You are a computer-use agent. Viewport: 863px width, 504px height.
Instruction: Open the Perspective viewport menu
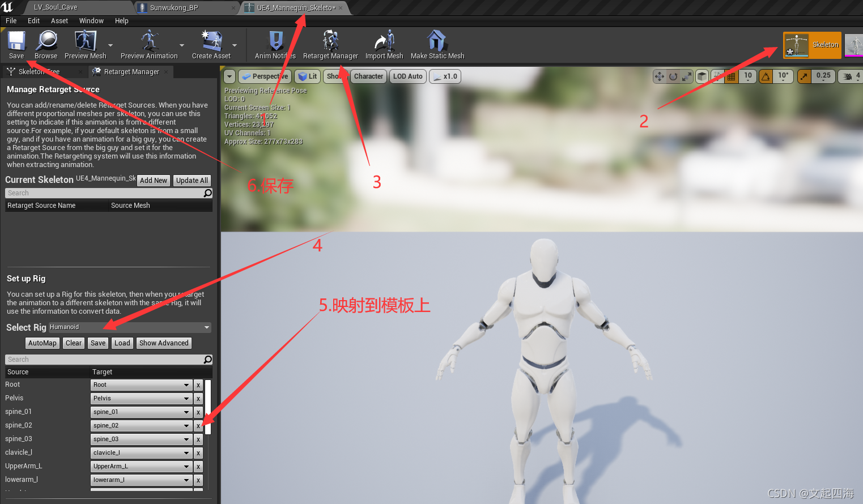click(x=265, y=76)
